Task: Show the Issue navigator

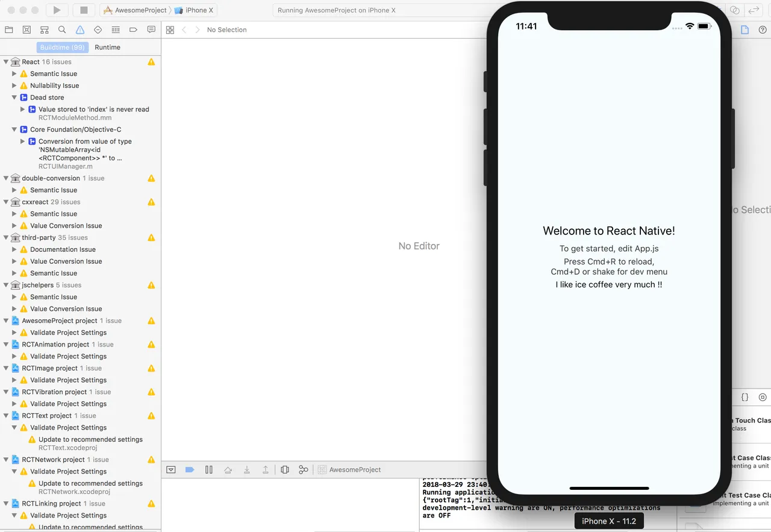Action: pos(80,30)
